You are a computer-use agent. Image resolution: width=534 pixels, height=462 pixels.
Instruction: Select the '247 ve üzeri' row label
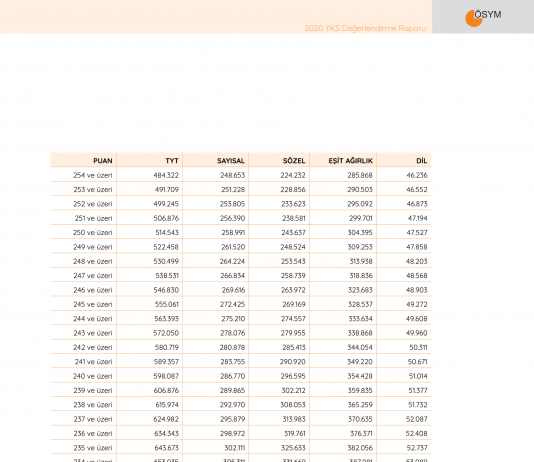click(93, 275)
